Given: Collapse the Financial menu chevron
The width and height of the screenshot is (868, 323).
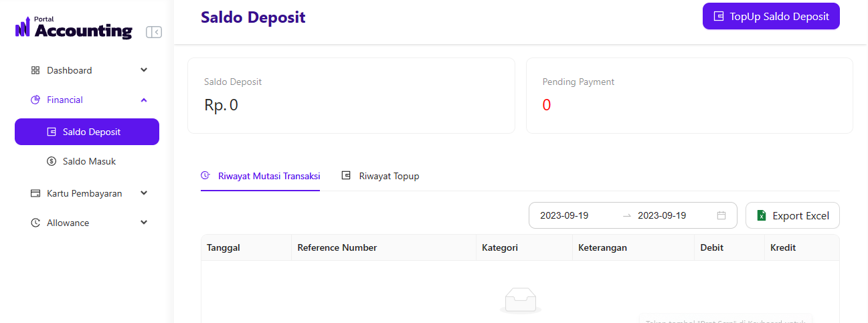Looking at the screenshot, I should [x=144, y=100].
